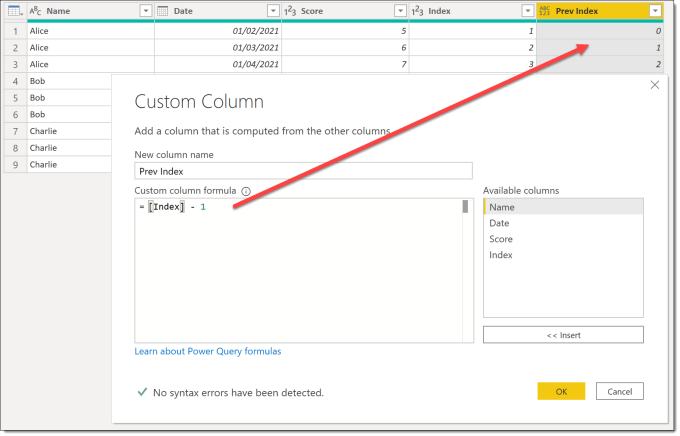
Task: Select the Name column header
Action: pyautogui.click(x=91, y=11)
